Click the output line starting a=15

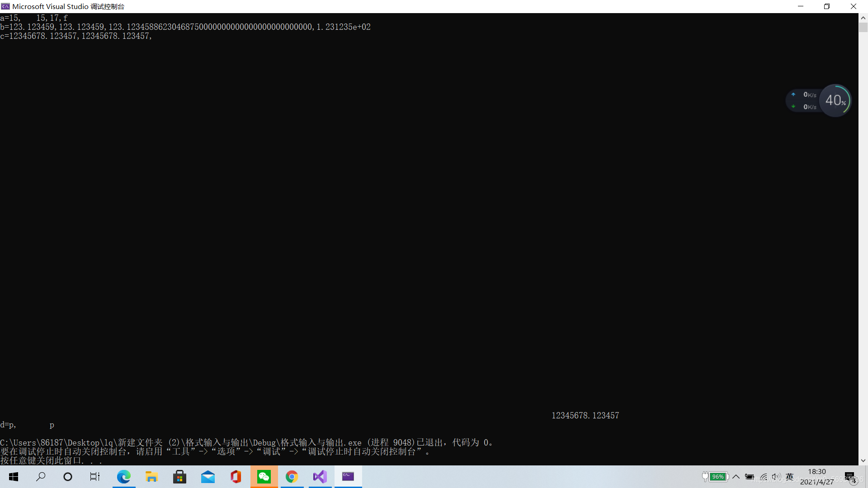click(34, 18)
